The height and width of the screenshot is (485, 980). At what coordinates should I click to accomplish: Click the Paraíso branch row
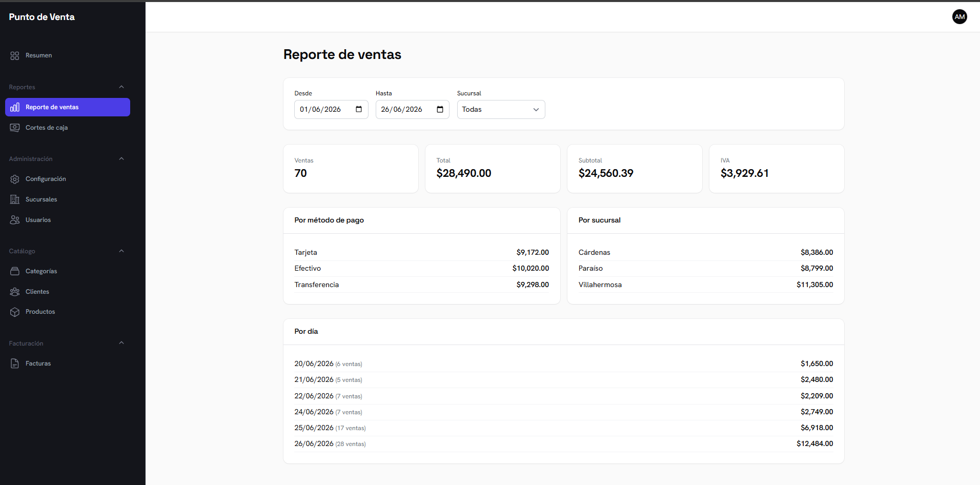[x=706, y=268]
